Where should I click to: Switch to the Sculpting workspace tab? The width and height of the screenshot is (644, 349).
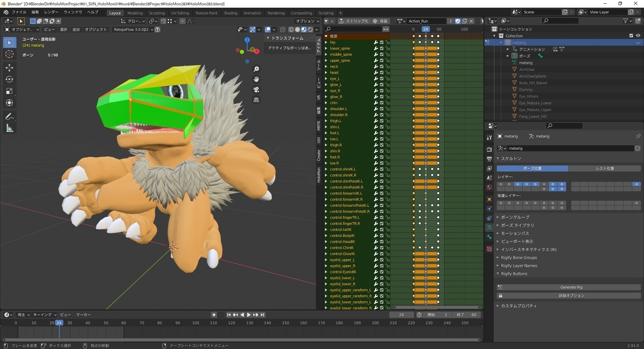157,13
